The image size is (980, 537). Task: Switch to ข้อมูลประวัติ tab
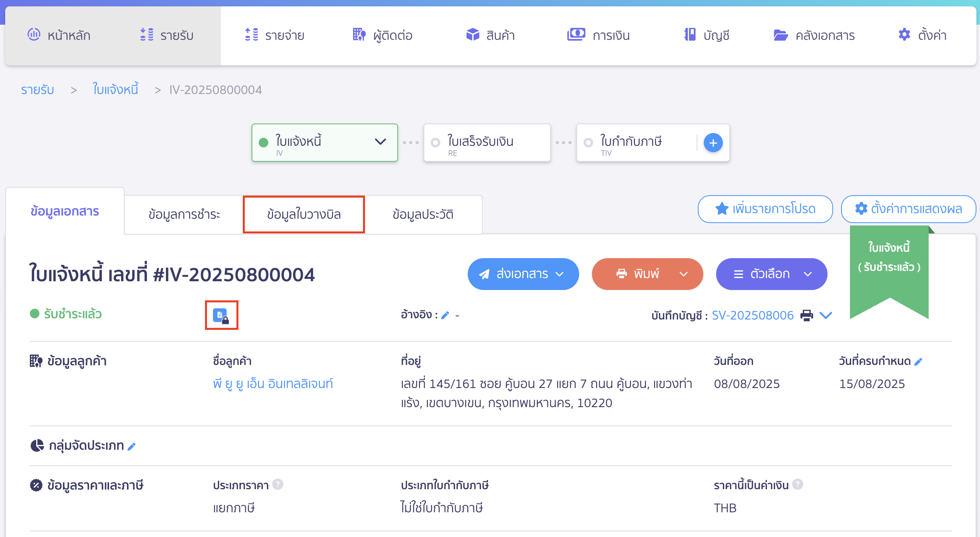pyautogui.click(x=423, y=214)
